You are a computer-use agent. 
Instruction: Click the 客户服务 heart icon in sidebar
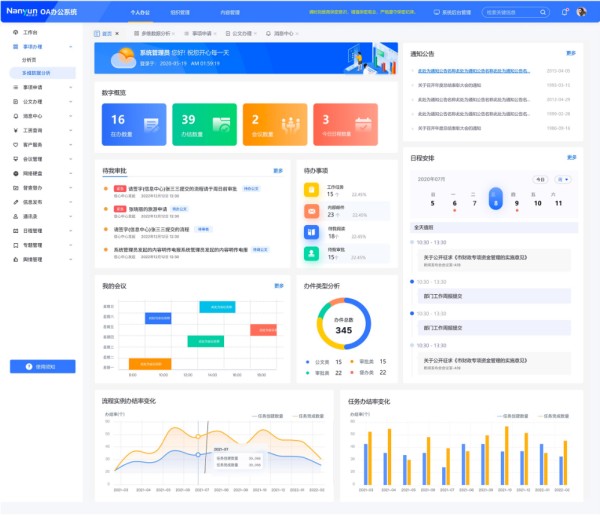pyautogui.click(x=16, y=145)
